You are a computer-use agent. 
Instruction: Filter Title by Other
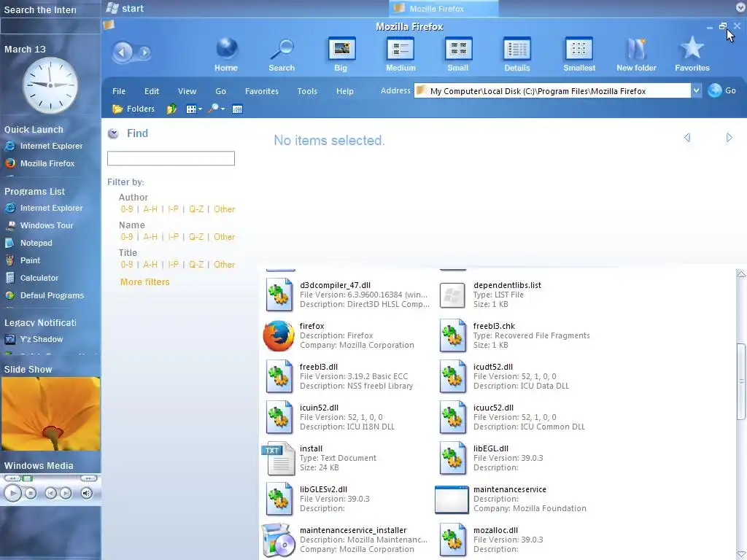point(225,264)
